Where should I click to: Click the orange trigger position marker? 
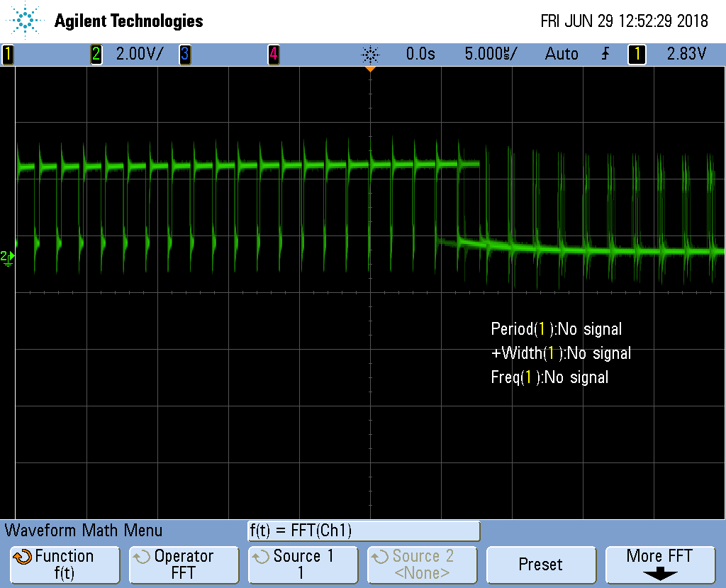pyautogui.click(x=371, y=70)
